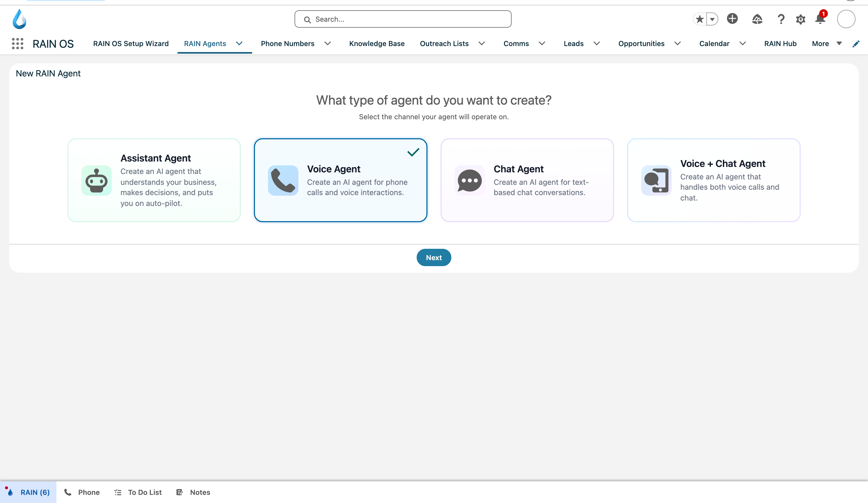Click the RAIN OS water drop logo
Image resolution: width=868 pixels, height=503 pixels.
click(x=19, y=19)
